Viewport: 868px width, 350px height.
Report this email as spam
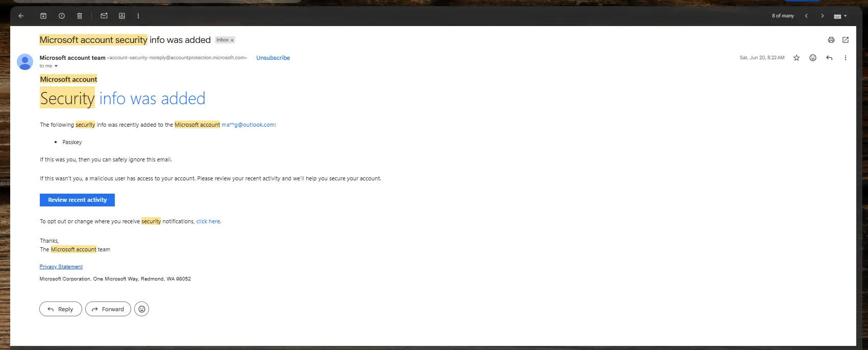[x=62, y=16]
